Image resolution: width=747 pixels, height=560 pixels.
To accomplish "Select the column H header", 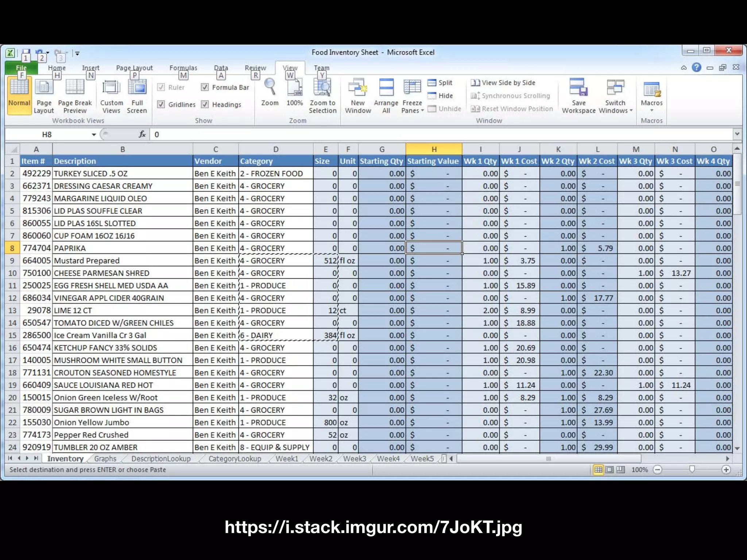I will pos(434,149).
